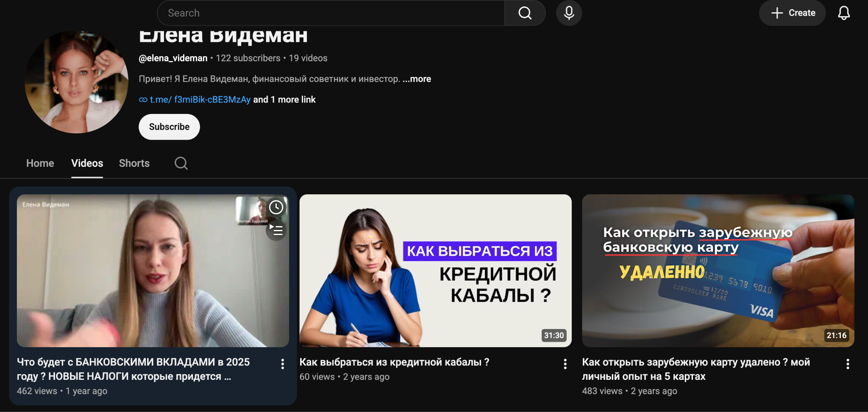Image resolution: width=868 pixels, height=412 pixels.
Task: Show the 'and 1 more link' details
Action: point(284,100)
